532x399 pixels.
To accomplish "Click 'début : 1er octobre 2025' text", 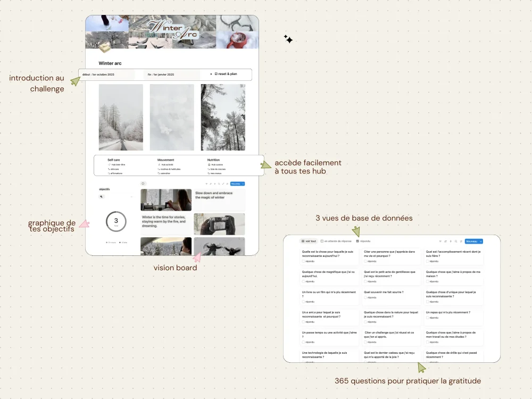I will click(x=98, y=74).
